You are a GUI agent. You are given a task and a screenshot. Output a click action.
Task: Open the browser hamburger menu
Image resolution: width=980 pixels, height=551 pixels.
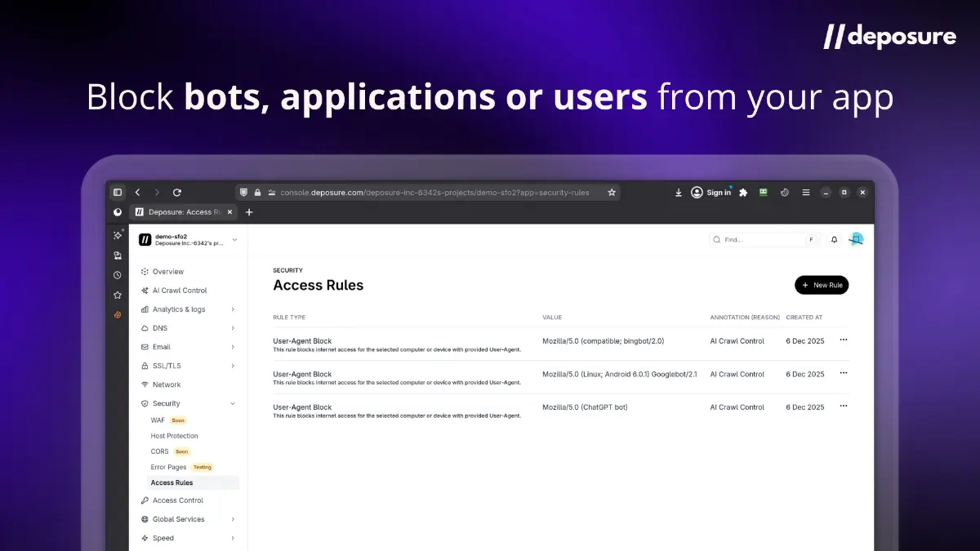click(x=805, y=192)
